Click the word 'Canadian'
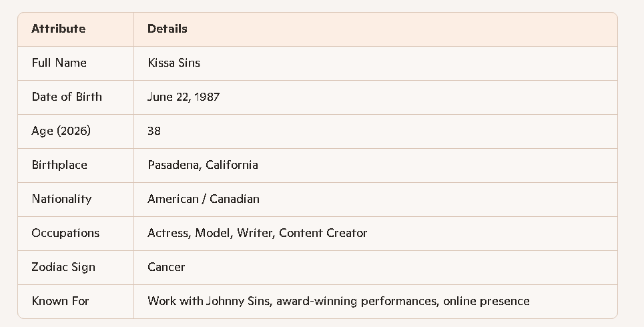This screenshot has height=327, width=644. 234,199
